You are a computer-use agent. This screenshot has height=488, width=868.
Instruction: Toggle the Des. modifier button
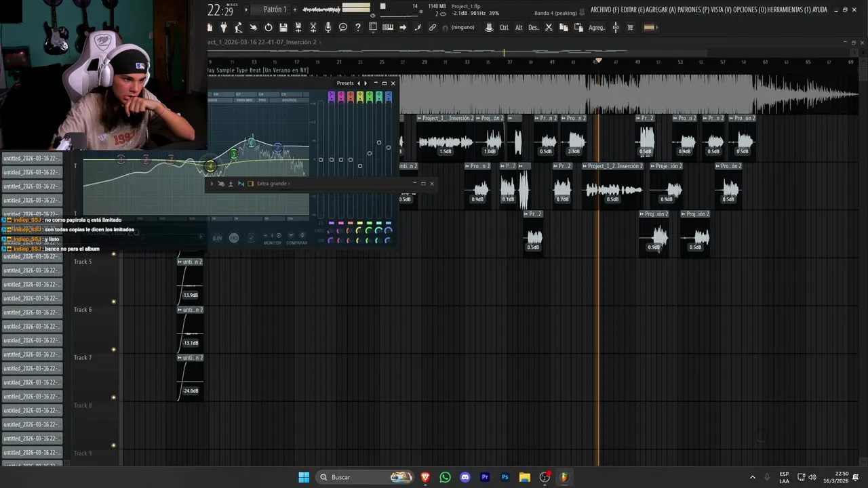[534, 28]
